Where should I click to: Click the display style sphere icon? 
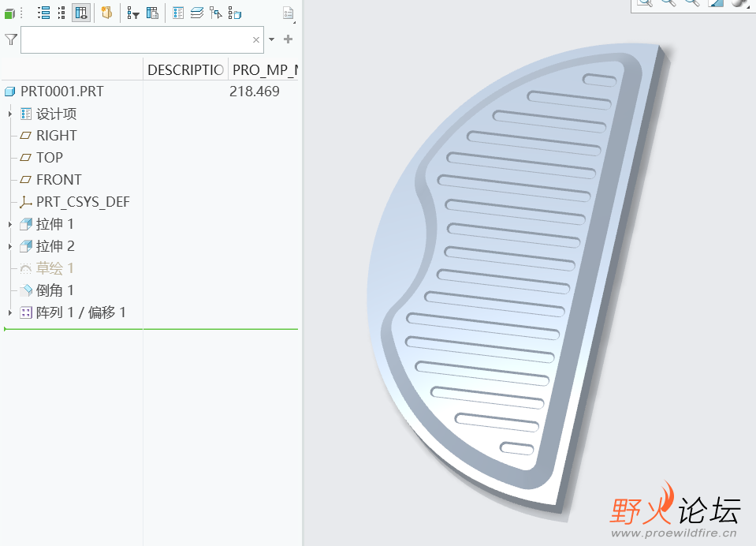pyautogui.click(x=739, y=2)
